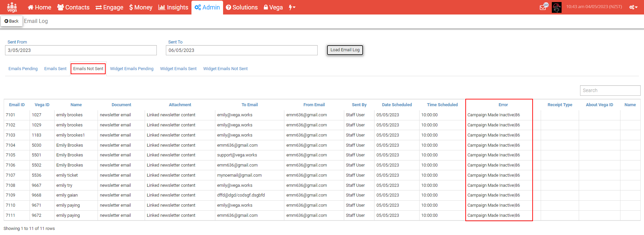Switch to the Emails Pending tab
Viewport: 644px width, 235px height.
[23, 69]
